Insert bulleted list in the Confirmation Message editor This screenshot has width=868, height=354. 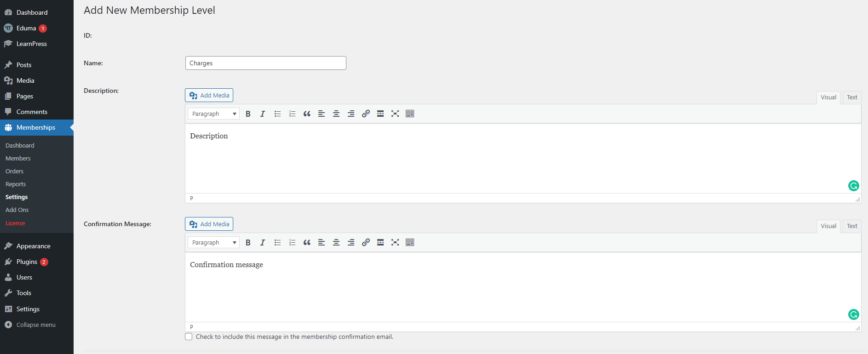pos(277,242)
